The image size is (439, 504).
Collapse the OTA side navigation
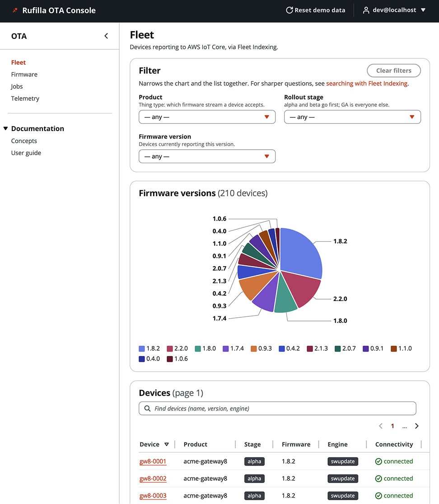[106, 36]
